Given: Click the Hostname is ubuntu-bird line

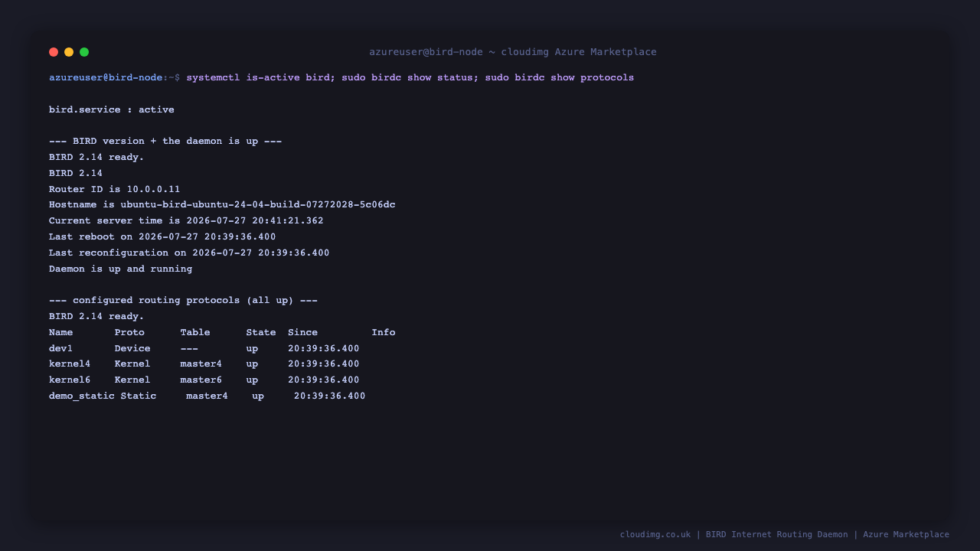Looking at the screenshot, I should pyautogui.click(x=222, y=205).
